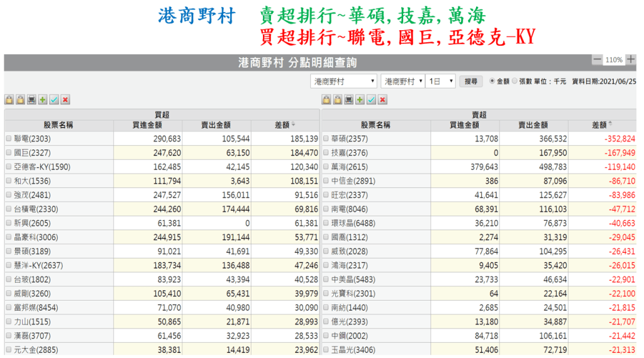Select the 金額 radio button
This screenshot has width=644, height=358.
click(x=492, y=81)
